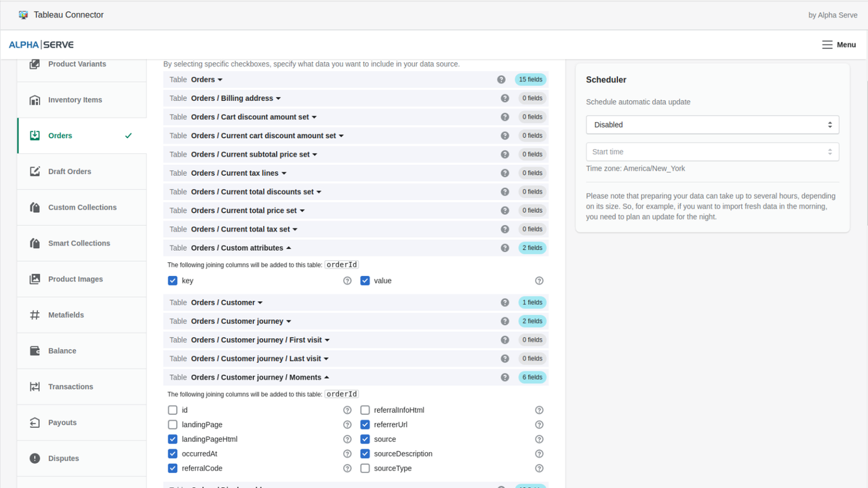Open the Menu in the top right
The height and width of the screenshot is (488, 868).
[x=839, y=45]
